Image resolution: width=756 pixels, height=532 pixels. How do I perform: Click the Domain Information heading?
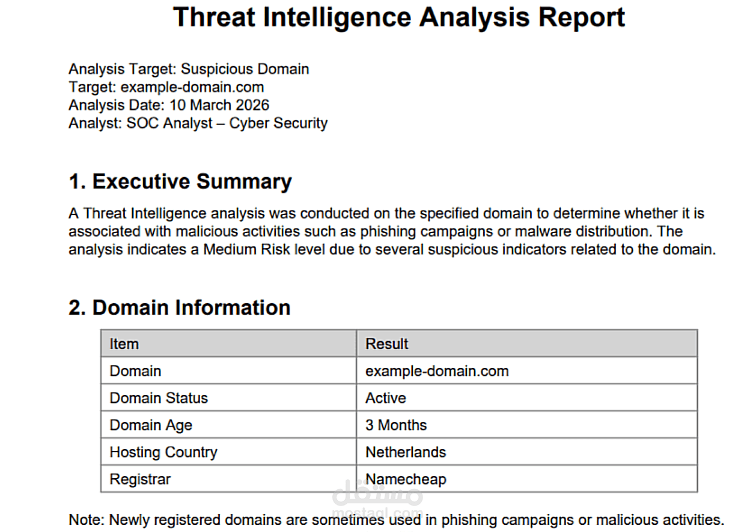pos(179,307)
